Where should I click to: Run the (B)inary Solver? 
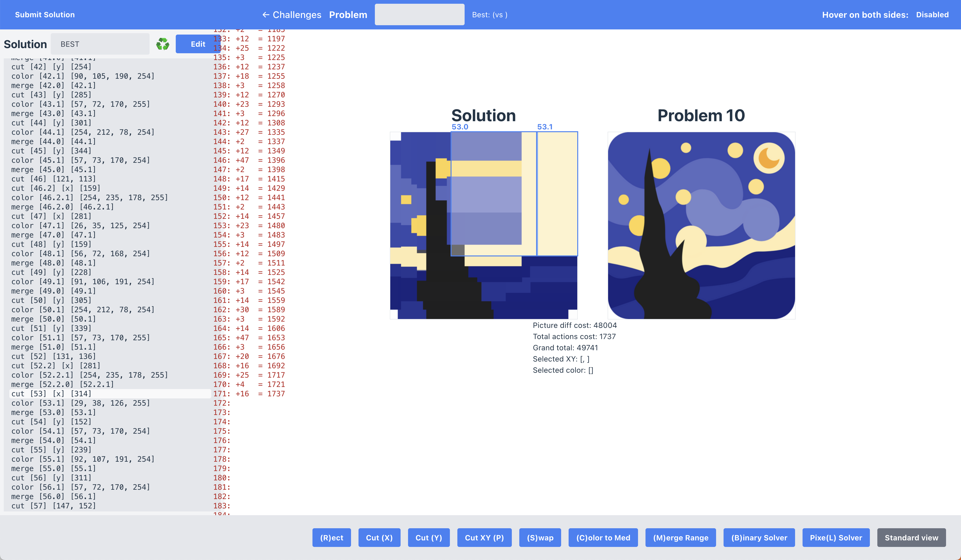(x=759, y=538)
